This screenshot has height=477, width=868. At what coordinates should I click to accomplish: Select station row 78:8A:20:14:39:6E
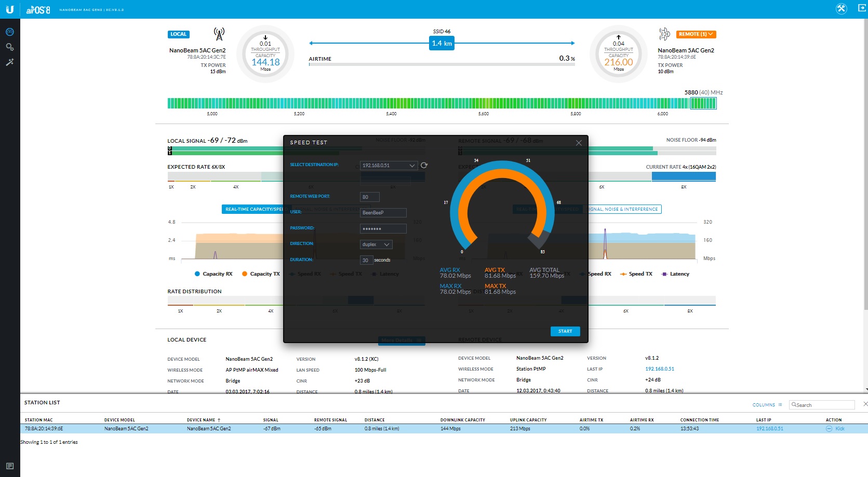click(444, 429)
